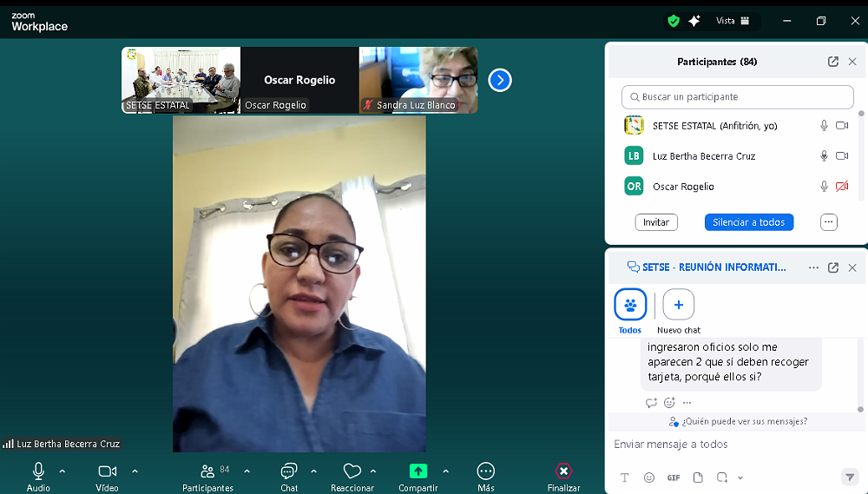
Task: Pop out the Participantes panel
Action: tap(833, 62)
